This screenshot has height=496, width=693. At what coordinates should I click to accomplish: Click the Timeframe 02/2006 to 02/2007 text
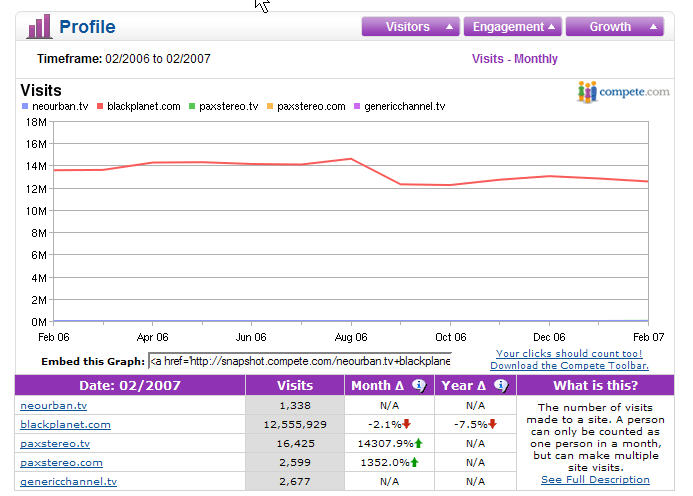coord(124,59)
